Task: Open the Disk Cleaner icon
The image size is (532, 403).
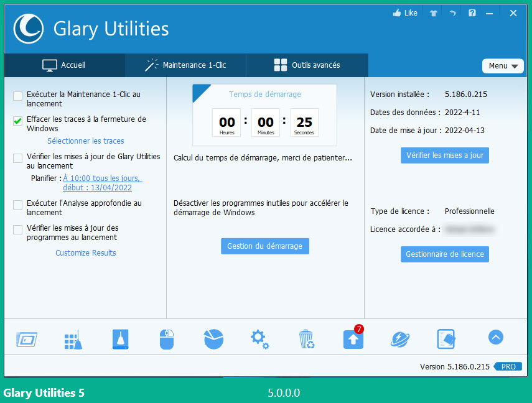Action: (x=121, y=340)
